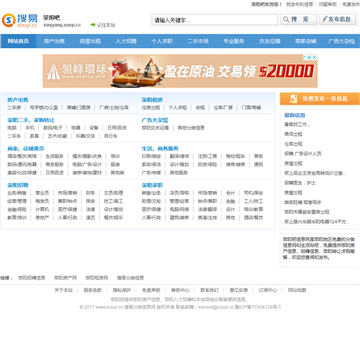
Task: Go to 网站首页 in navigation bar
Action: tap(18, 41)
